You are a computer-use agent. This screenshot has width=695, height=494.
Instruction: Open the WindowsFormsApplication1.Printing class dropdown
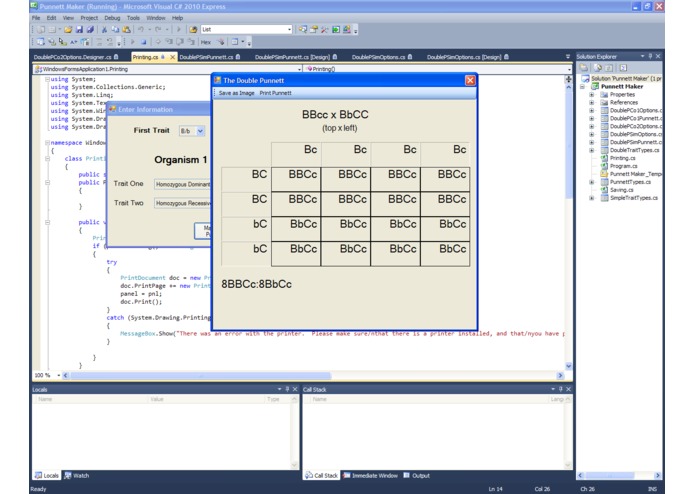[x=300, y=69]
